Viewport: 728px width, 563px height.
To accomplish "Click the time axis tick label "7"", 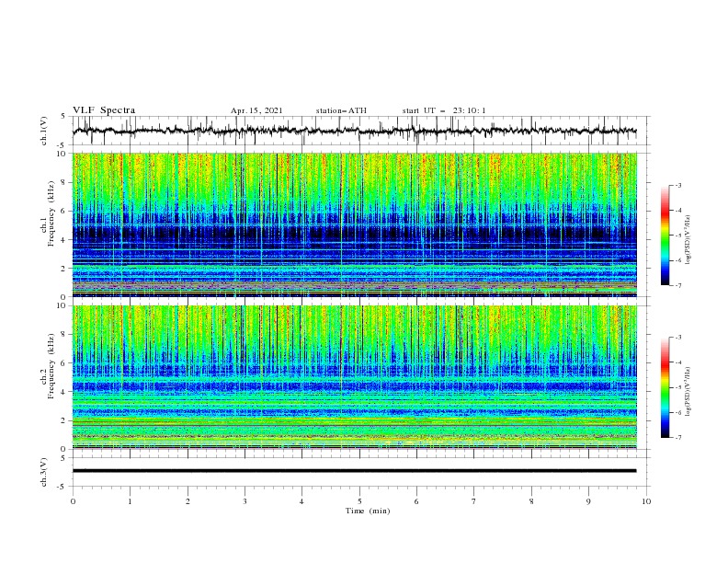I will (474, 501).
